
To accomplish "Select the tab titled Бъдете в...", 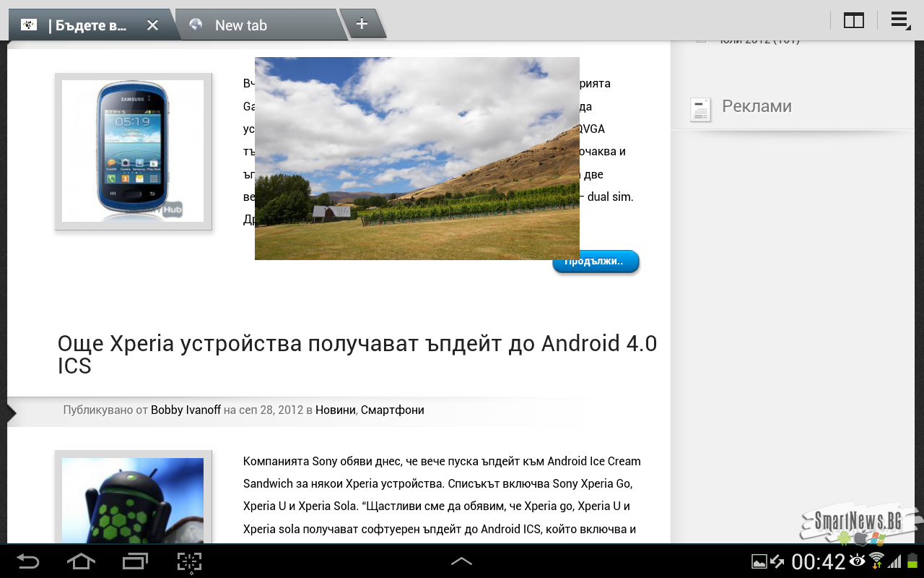I will (87, 25).
